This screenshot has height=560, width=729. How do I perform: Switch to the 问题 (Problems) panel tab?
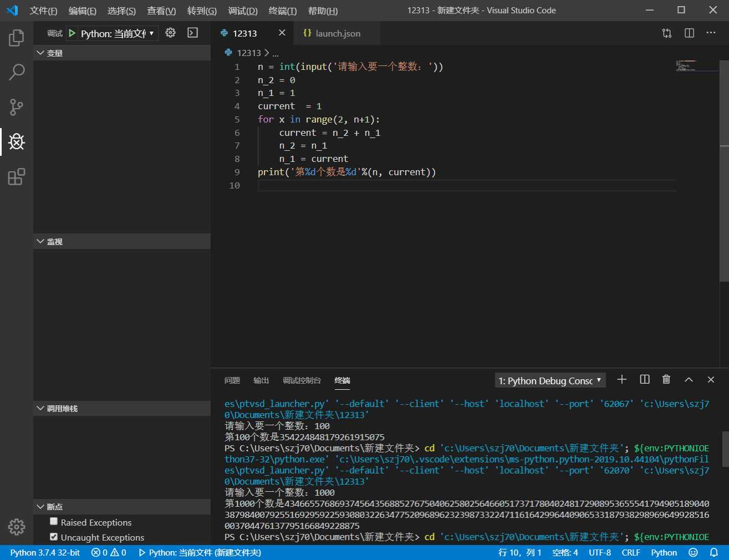click(x=232, y=380)
